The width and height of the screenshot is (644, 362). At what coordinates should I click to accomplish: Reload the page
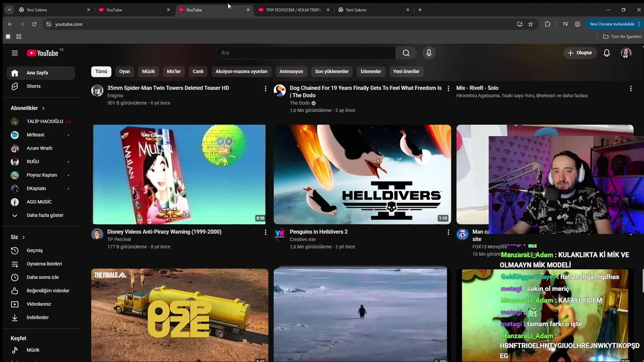coord(34,24)
